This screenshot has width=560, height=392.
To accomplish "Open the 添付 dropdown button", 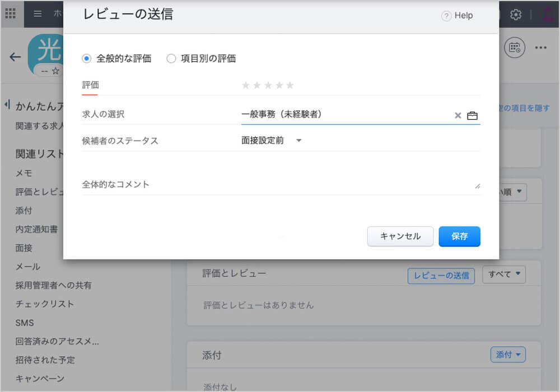I will tap(507, 354).
